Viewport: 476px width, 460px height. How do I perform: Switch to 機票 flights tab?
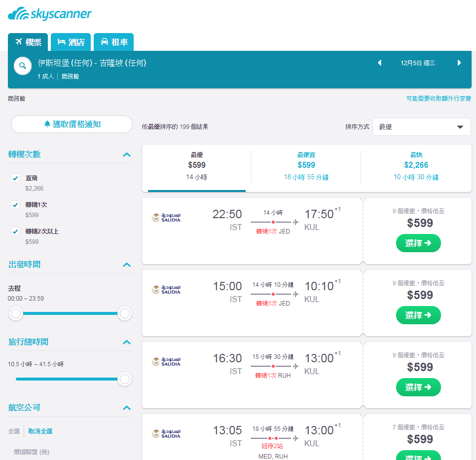coord(28,42)
